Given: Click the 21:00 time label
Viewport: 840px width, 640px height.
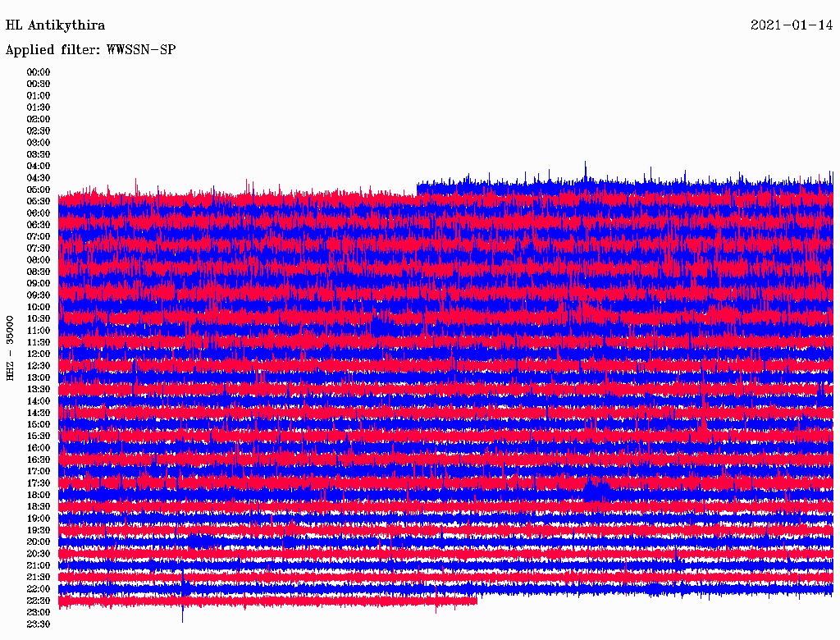Looking at the screenshot, I should pos(39,565).
